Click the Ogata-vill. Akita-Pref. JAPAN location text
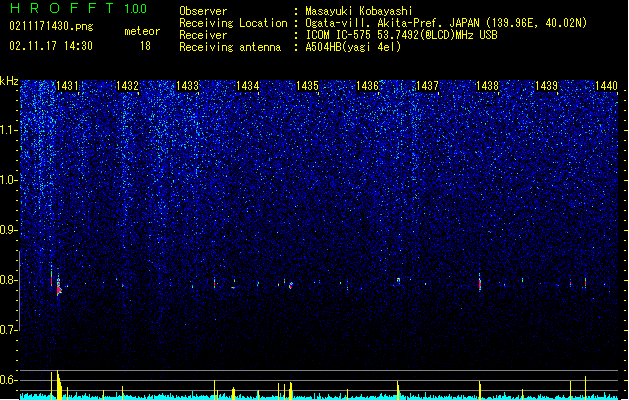629x400 pixels. (x=446, y=23)
